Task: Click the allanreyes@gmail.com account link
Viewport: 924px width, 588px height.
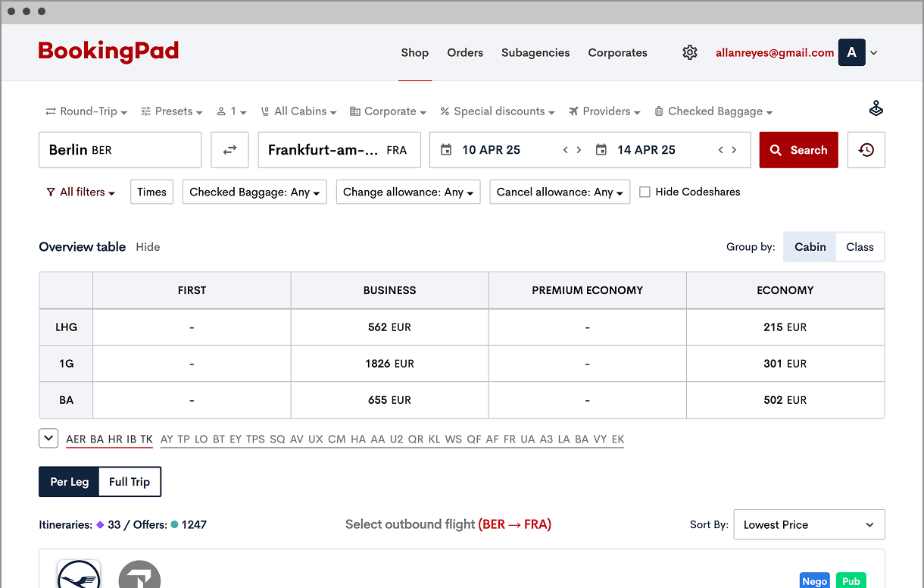Action: coord(775,53)
